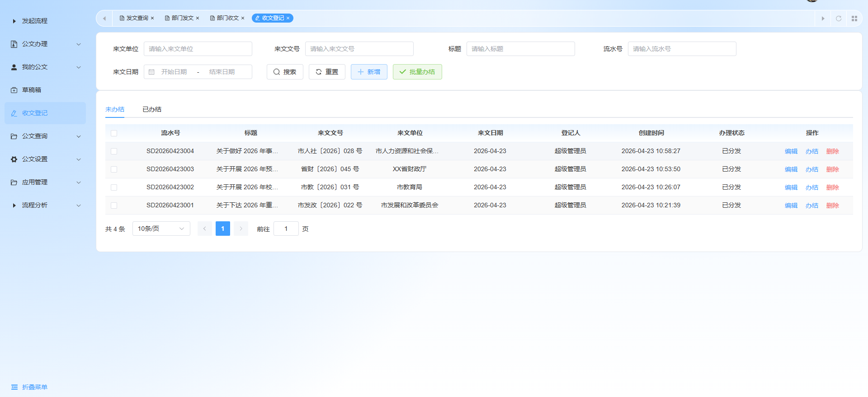The height and width of the screenshot is (397, 868).
Task: Focus the 流水号 input field
Action: 682,49
